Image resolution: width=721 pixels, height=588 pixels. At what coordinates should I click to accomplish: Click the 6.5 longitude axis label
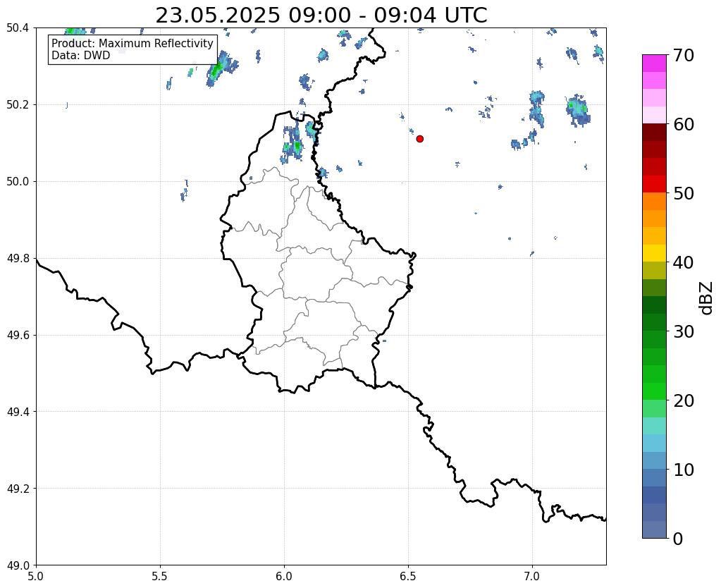[x=408, y=576]
